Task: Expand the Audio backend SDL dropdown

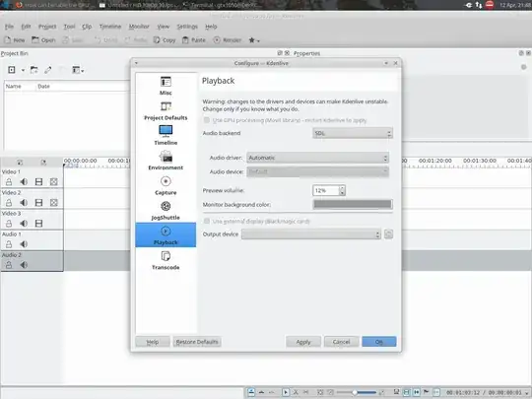Action: point(353,133)
